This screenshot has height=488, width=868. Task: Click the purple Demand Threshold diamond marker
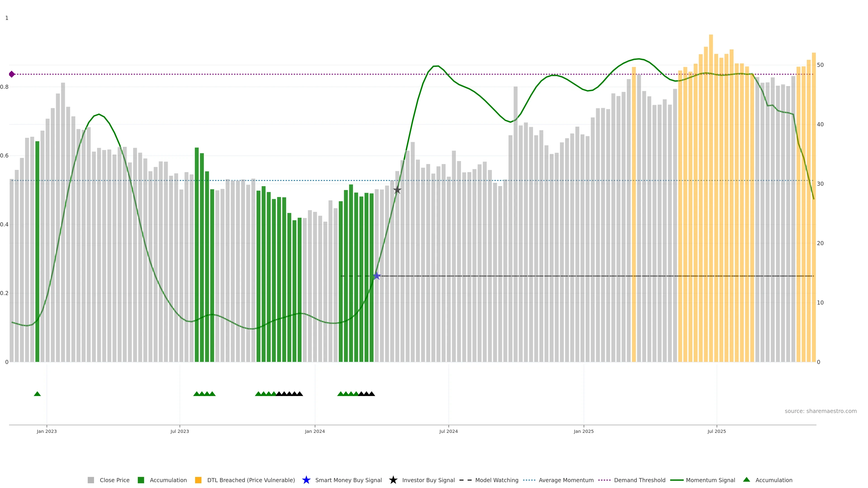(x=12, y=74)
